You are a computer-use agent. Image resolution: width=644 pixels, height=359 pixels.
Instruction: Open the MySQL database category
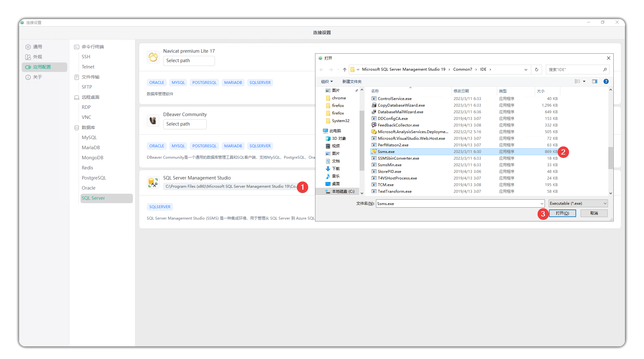(89, 138)
